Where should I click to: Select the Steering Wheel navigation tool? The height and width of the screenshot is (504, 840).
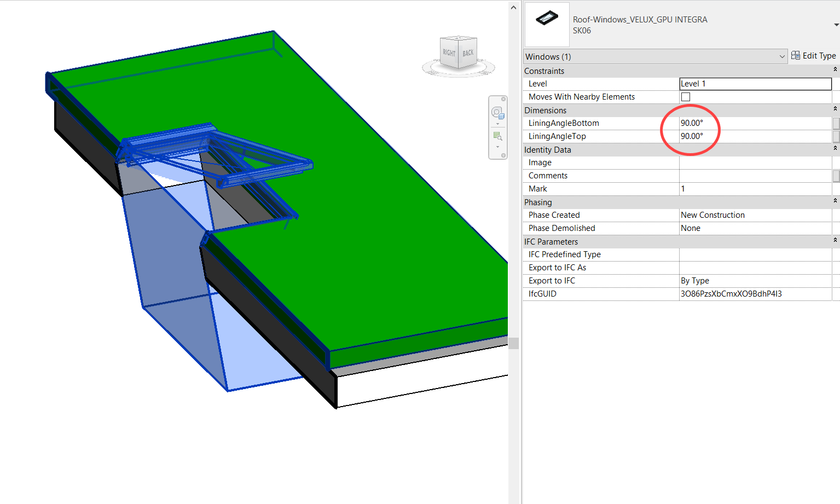(498, 112)
